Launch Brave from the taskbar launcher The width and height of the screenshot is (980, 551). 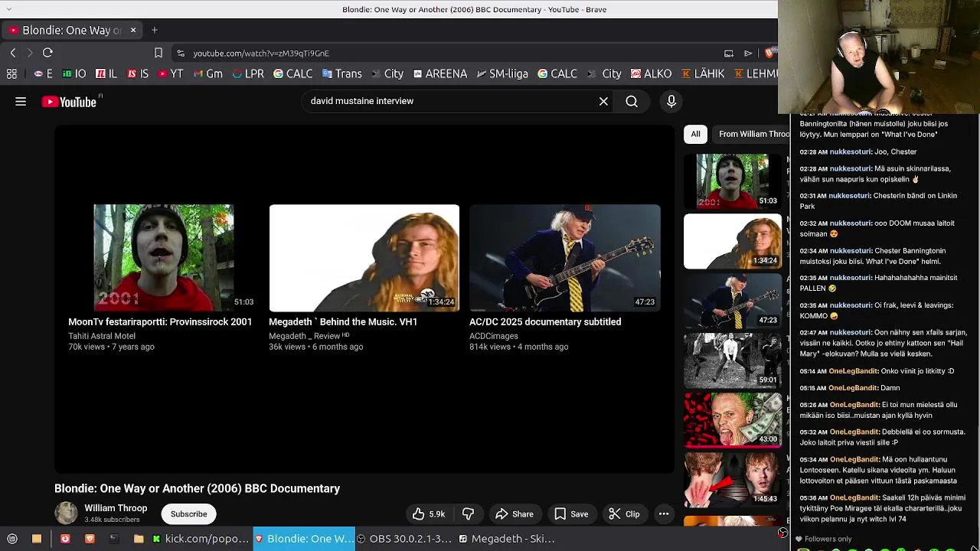tap(90, 539)
